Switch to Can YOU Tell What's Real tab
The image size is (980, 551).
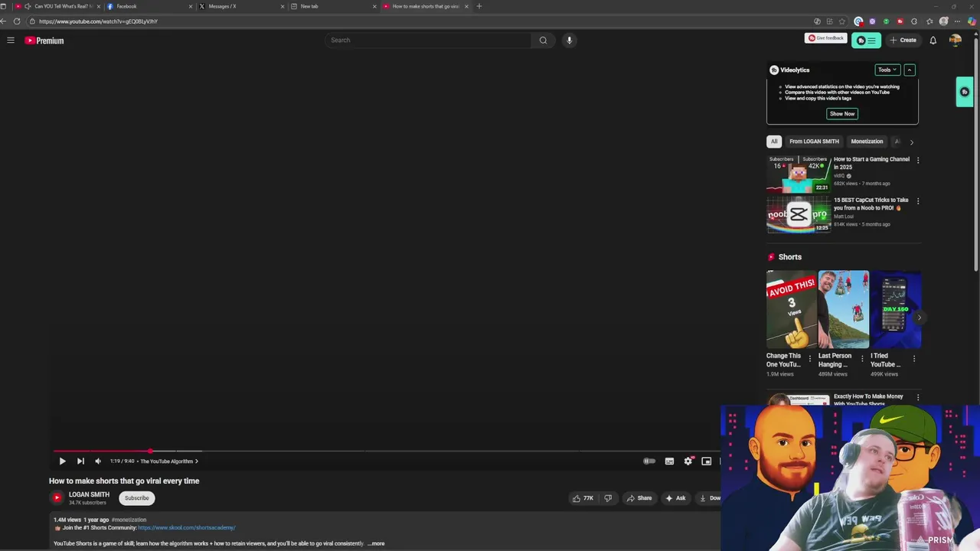pos(57,6)
